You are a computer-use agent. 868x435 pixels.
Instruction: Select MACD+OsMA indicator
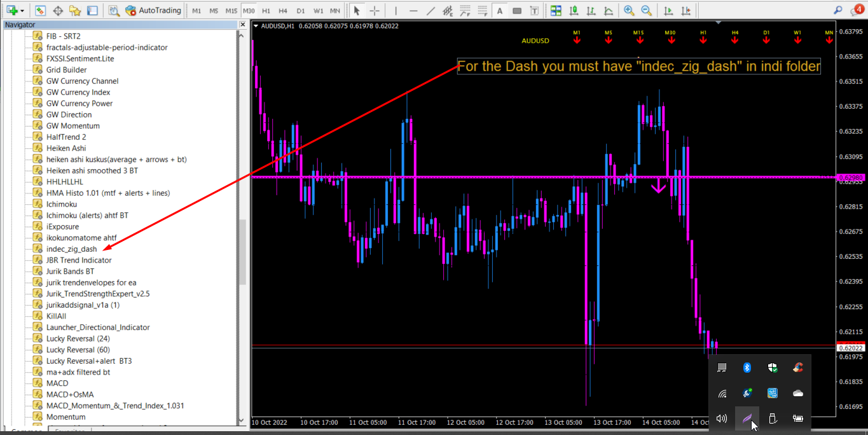point(70,394)
